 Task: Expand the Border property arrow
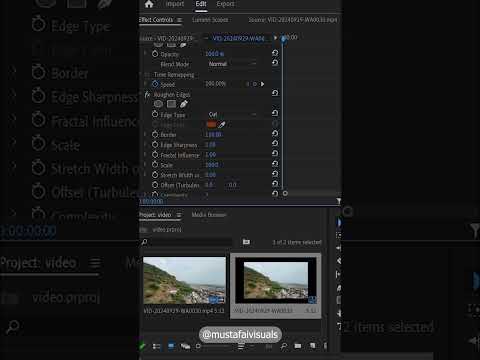tap(145, 134)
